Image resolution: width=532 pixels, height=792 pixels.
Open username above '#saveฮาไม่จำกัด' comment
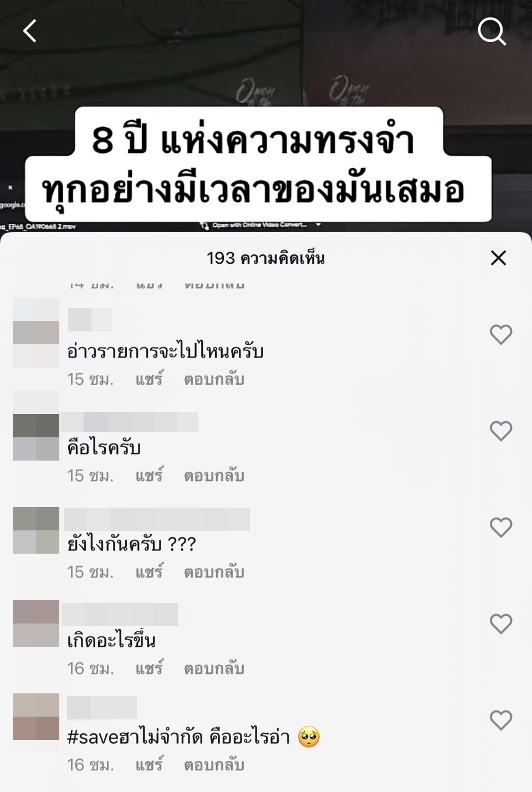click(x=102, y=708)
